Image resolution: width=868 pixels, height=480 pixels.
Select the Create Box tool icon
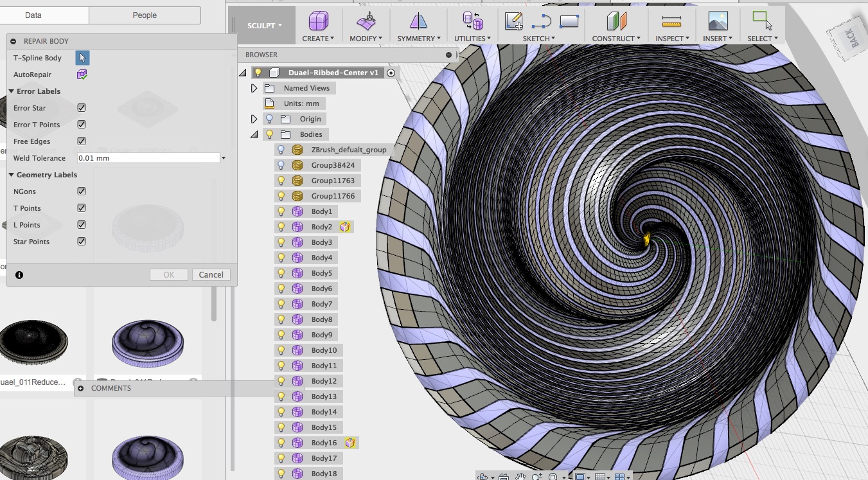(318, 21)
